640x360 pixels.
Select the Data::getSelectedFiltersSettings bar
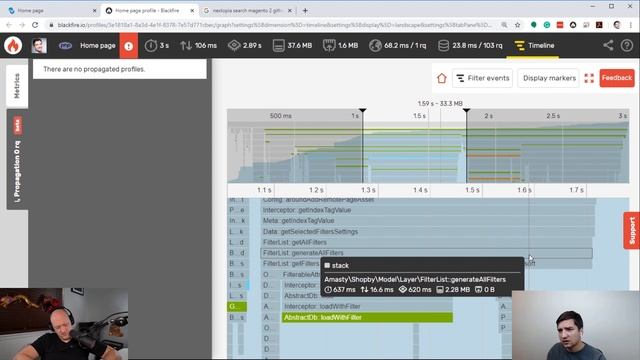[428, 231]
